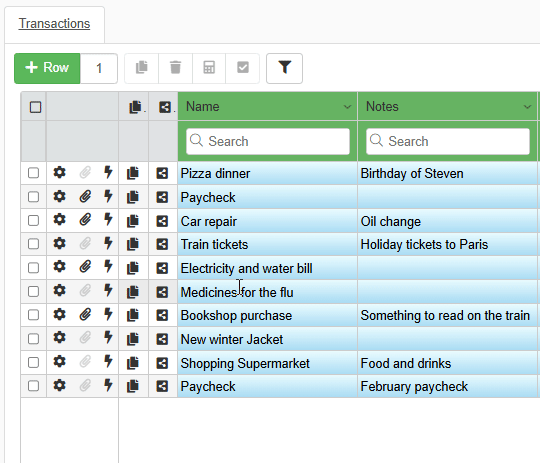The width and height of the screenshot is (540, 463).
Task: Select the Medicines for the flu name cell
Action: click(x=268, y=292)
